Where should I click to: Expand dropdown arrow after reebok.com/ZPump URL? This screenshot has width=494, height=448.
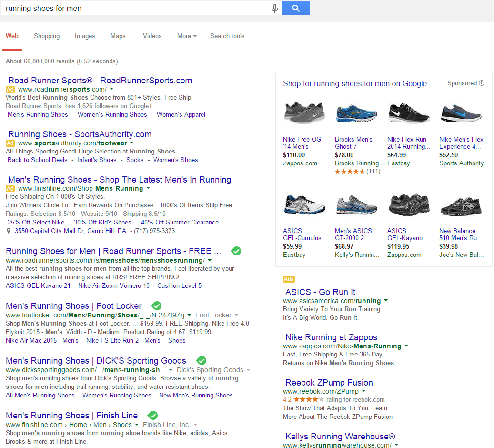click(363, 391)
